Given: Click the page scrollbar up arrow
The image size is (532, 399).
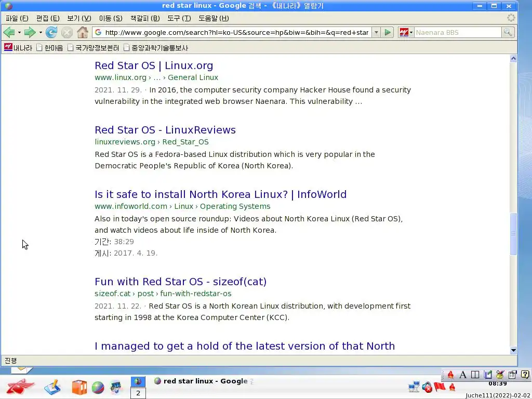Looking at the screenshot, I should 513,59.
